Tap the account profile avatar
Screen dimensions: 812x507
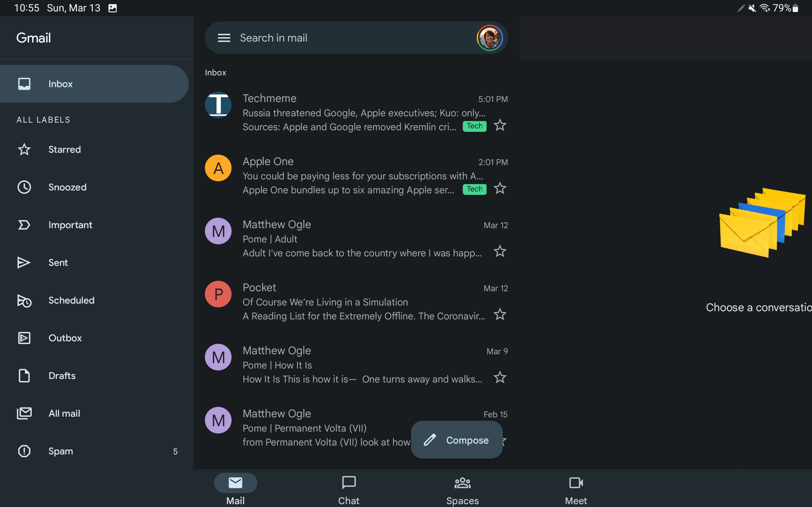click(x=489, y=38)
